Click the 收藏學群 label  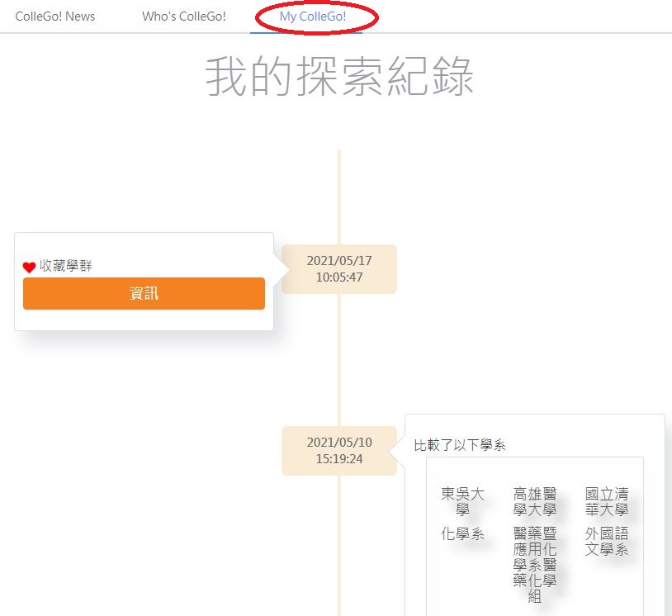click(65, 266)
